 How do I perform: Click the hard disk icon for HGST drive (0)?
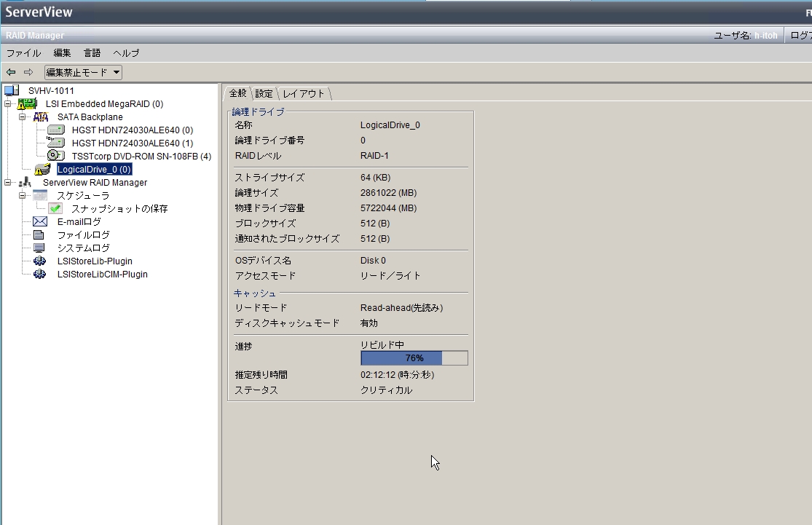point(56,130)
